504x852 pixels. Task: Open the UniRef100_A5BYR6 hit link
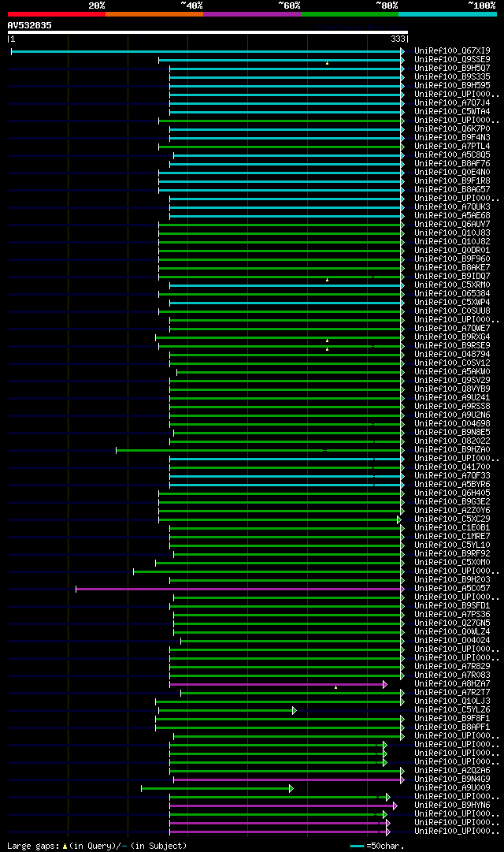pos(452,486)
